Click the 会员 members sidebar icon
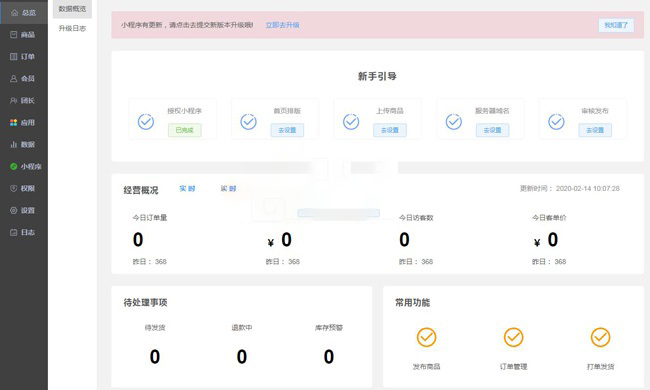 pyautogui.click(x=14, y=79)
